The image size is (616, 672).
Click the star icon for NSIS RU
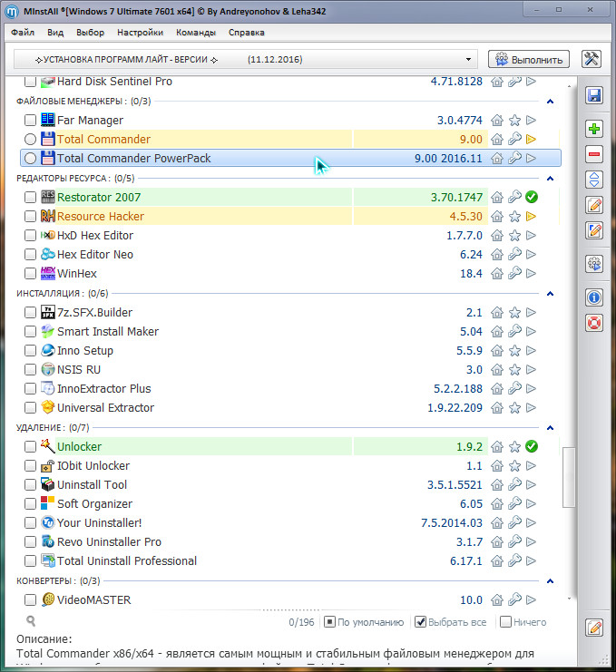tap(514, 369)
